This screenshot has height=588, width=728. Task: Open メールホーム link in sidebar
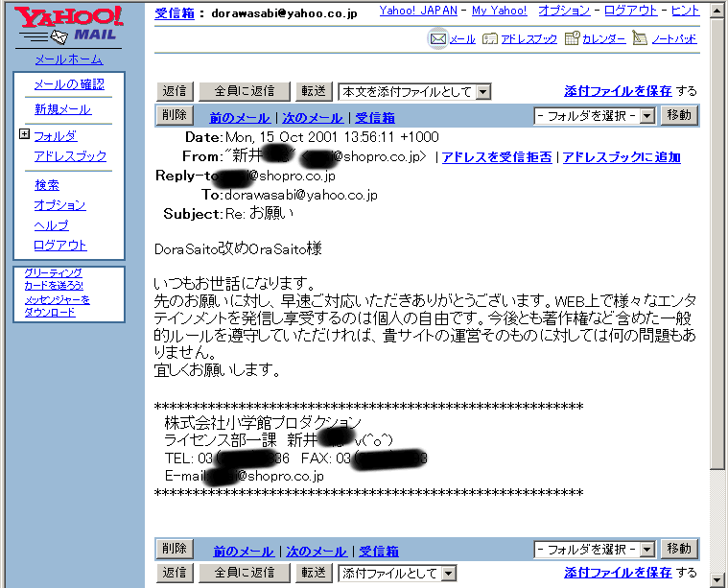(69, 59)
